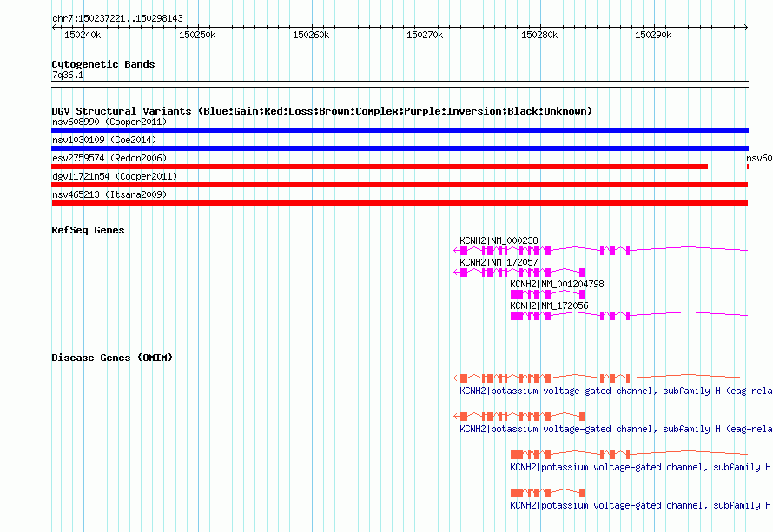Screen dimensions: 773x532
Task: Open the third OMIM KCNH2 potassium channel description
Action: pos(641,467)
